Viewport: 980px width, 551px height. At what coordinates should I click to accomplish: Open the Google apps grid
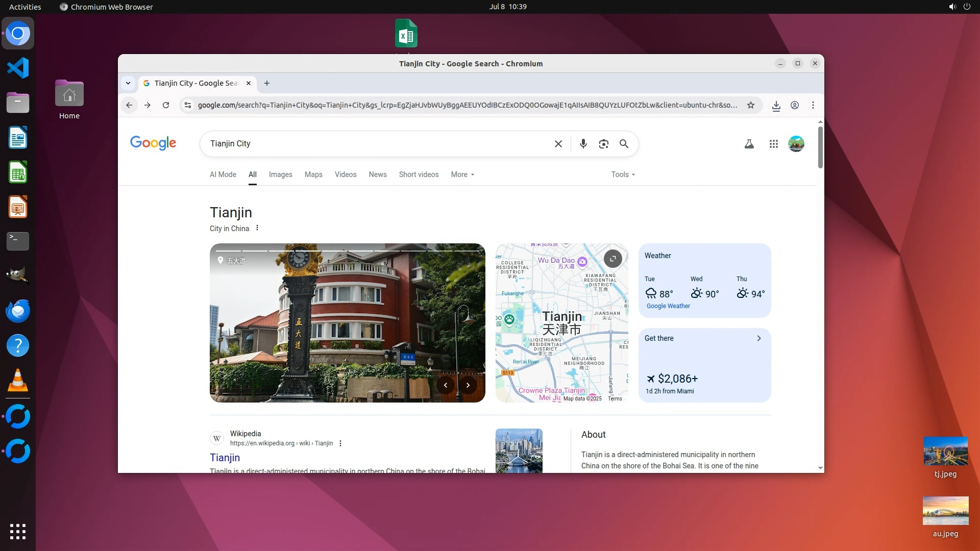click(773, 144)
